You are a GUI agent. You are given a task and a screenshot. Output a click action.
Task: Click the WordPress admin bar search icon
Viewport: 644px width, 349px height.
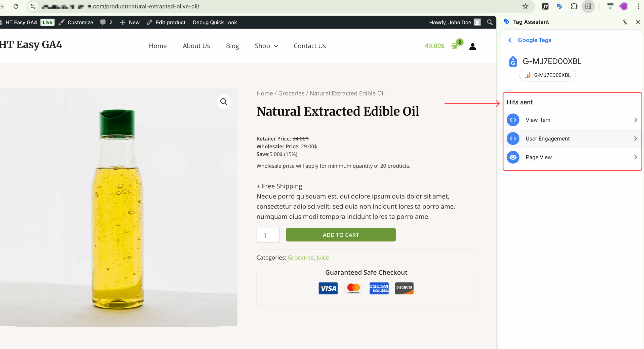pos(490,22)
